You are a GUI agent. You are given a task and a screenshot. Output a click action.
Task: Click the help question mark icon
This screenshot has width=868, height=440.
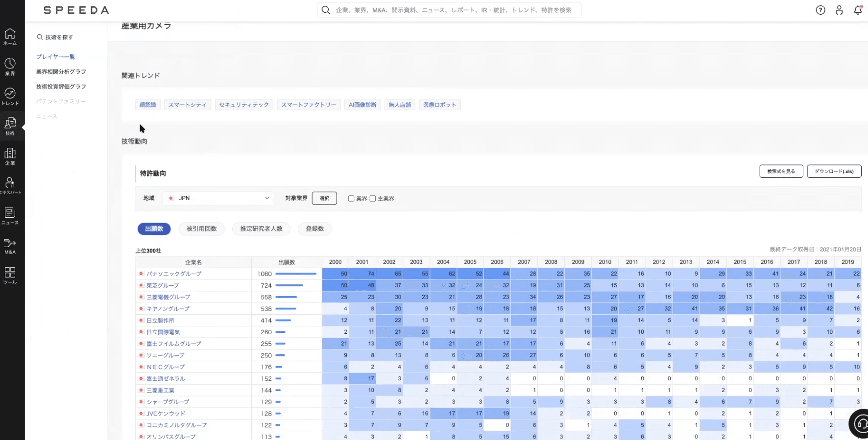click(x=820, y=10)
